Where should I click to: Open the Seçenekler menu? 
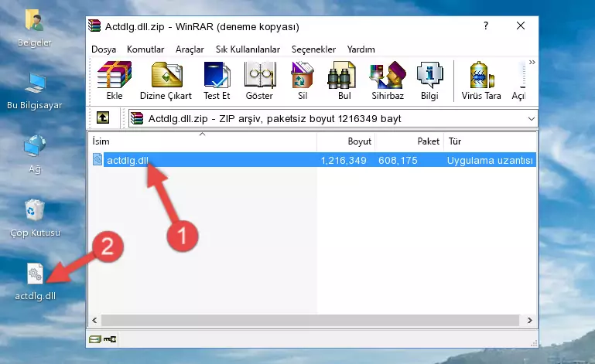click(313, 49)
